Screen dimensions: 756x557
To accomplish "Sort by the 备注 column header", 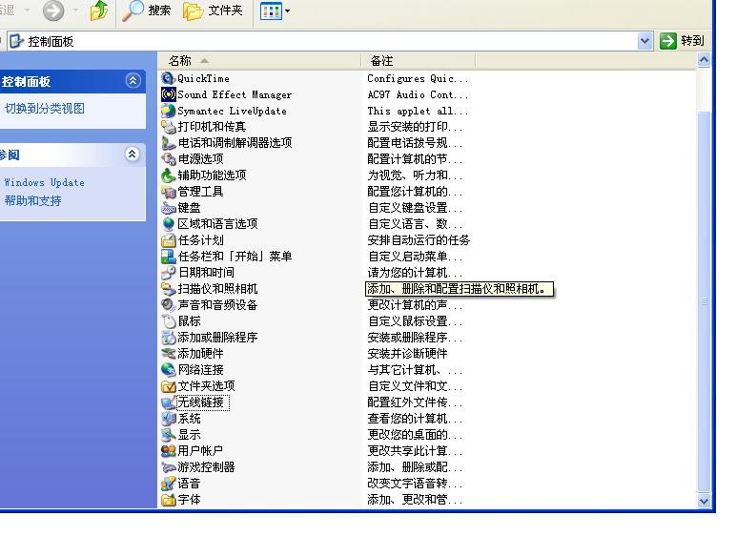I will 419,61.
